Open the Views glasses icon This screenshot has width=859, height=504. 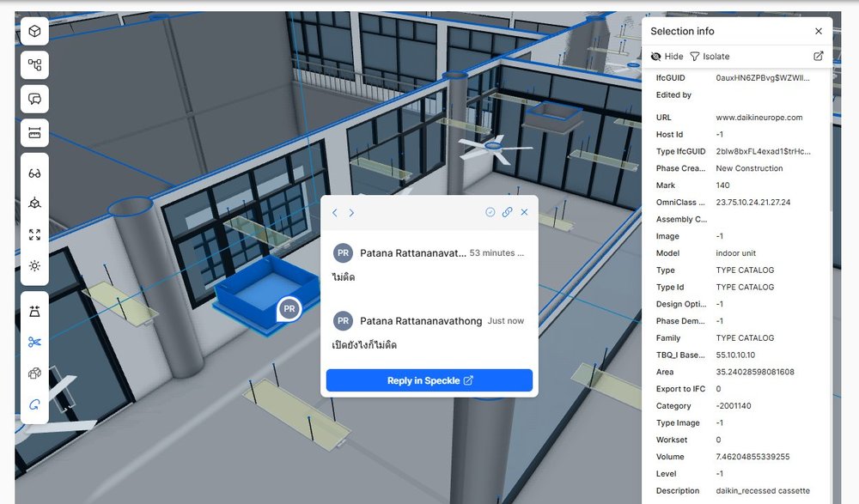(x=34, y=173)
